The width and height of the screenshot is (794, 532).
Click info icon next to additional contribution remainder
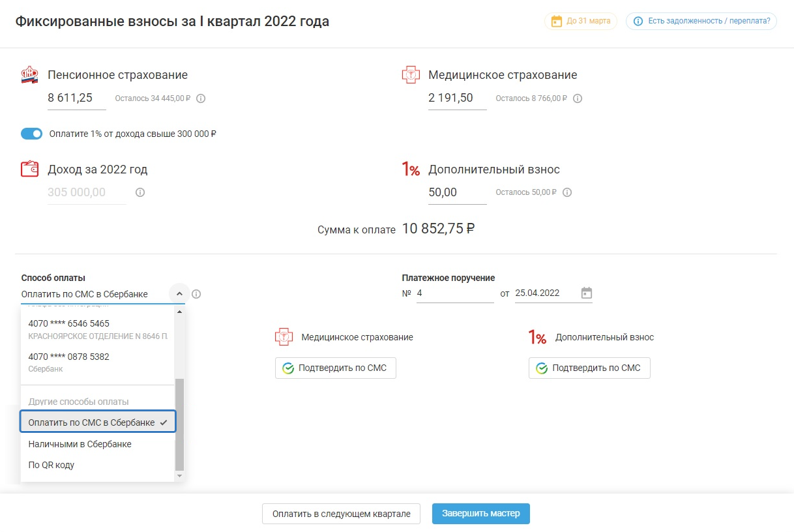567,193
